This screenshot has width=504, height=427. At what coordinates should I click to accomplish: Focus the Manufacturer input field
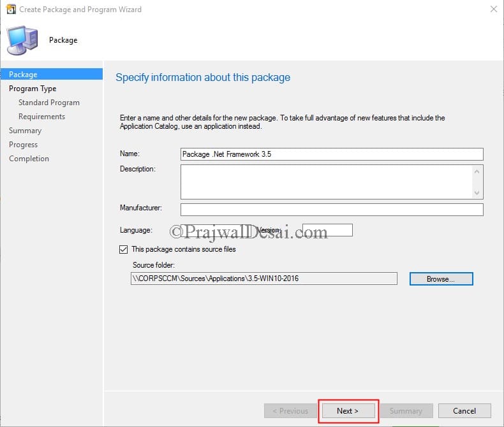tap(332, 210)
